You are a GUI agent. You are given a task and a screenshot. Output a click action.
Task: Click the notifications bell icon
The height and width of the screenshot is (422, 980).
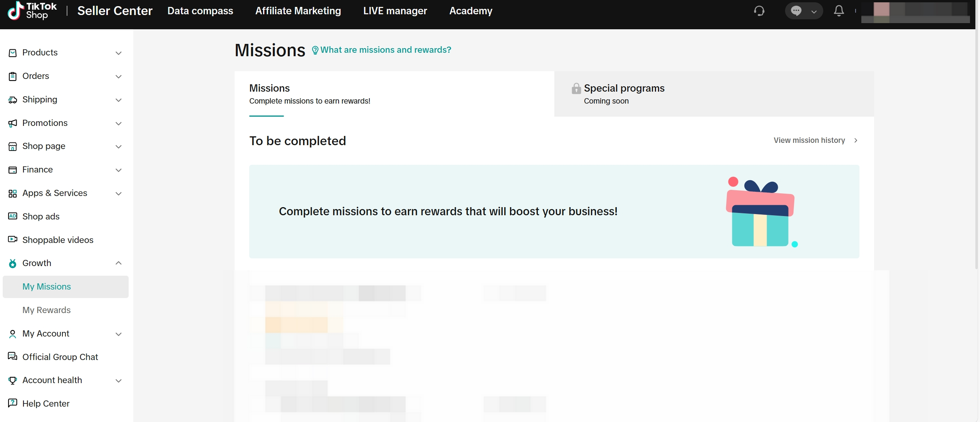pyautogui.click(x=839, y=11)
